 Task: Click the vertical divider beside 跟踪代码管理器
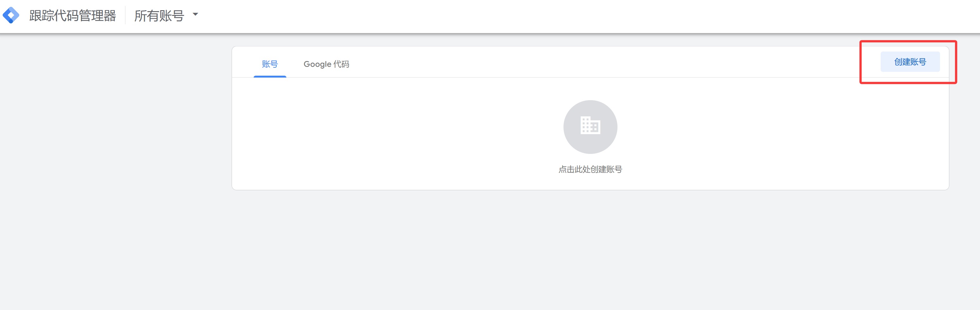click(x=125, y=16)
